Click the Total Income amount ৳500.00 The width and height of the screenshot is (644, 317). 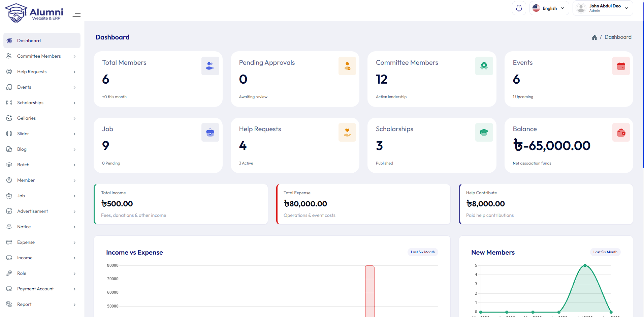pos(117,204)
